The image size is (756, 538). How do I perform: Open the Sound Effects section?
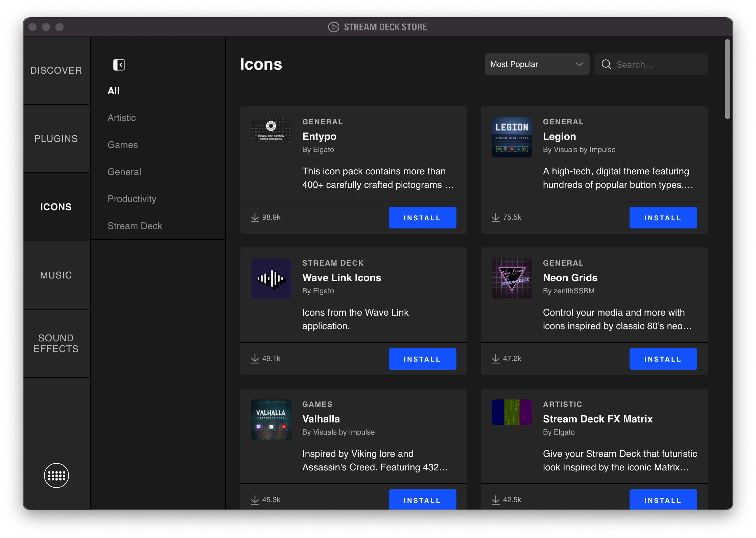(56, 343)
